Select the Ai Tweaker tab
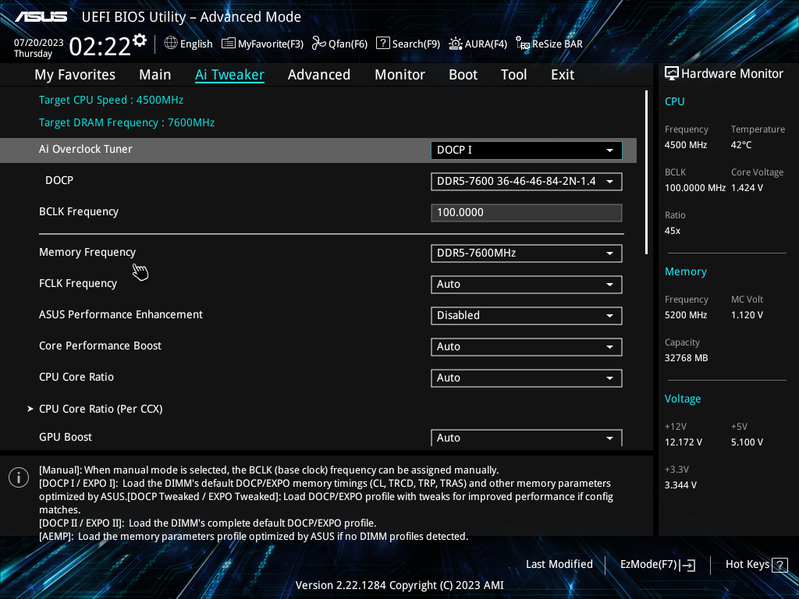Image resolution: width=799 pixels, height=599 pixels. pyautogui.click(x=229, y=75)
